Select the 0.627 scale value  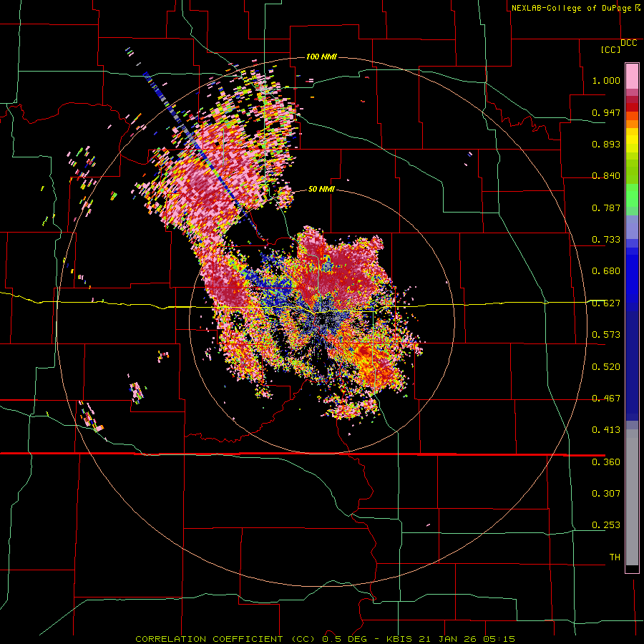coord(606,303)
